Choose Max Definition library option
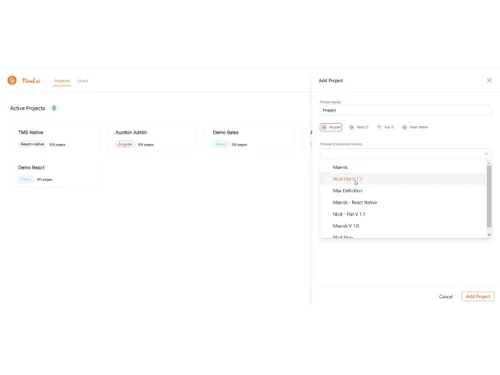This screenshot has height=375, width=500. 403,191
